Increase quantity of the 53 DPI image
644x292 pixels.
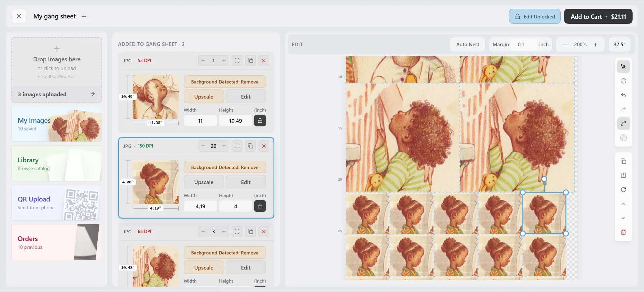click(x=224, y=60)
